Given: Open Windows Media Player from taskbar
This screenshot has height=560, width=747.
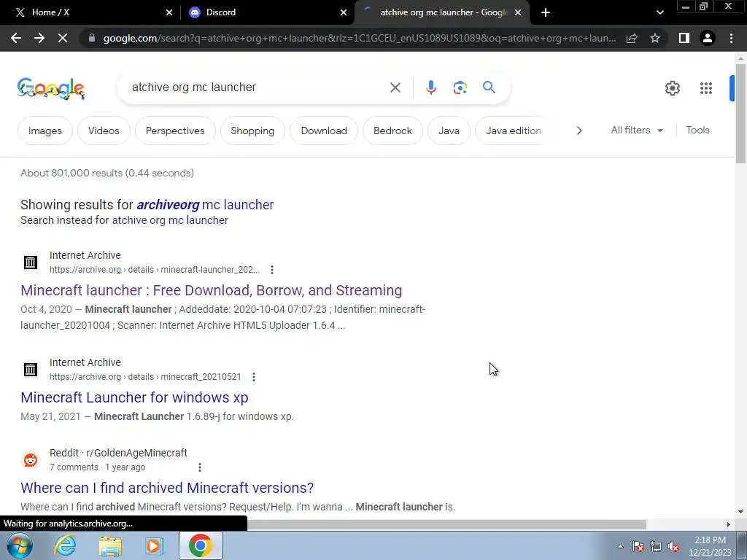Looking at the screenshot, I should pyautogui.click(x=154, y=545).
